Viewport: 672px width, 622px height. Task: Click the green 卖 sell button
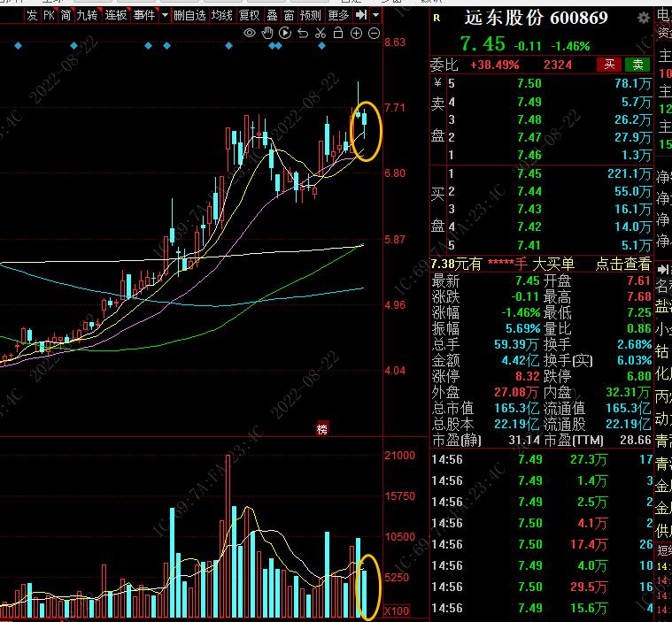click(x=637, y=65)
